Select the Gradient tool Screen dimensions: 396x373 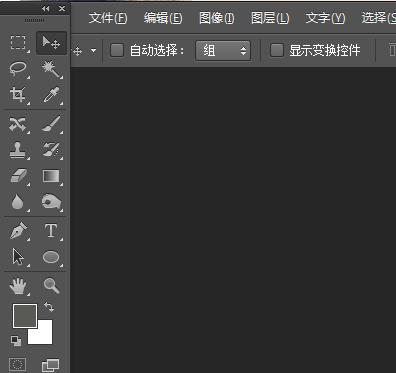pos(51,176)
